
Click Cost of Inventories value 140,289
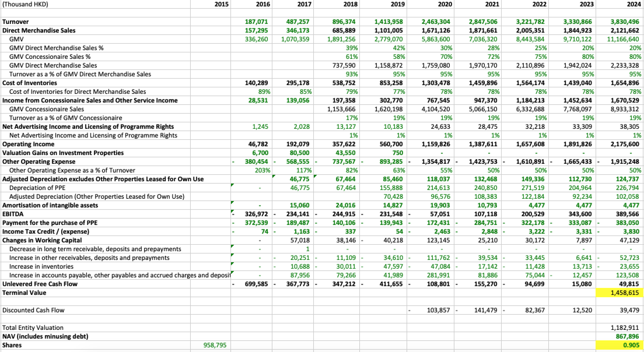[x=256, y=83]
